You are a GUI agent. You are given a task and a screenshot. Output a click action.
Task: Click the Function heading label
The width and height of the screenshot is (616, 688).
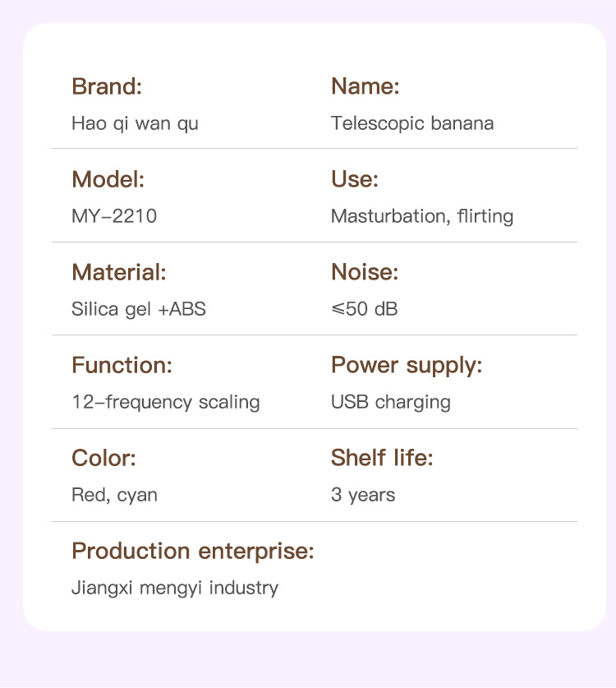pyautogui.click(x=122, y=365)
